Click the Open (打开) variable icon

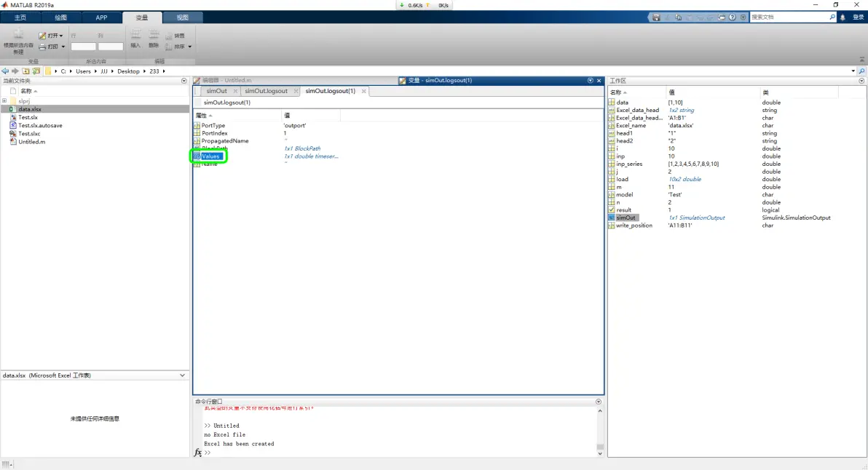[x=43, y=36]
